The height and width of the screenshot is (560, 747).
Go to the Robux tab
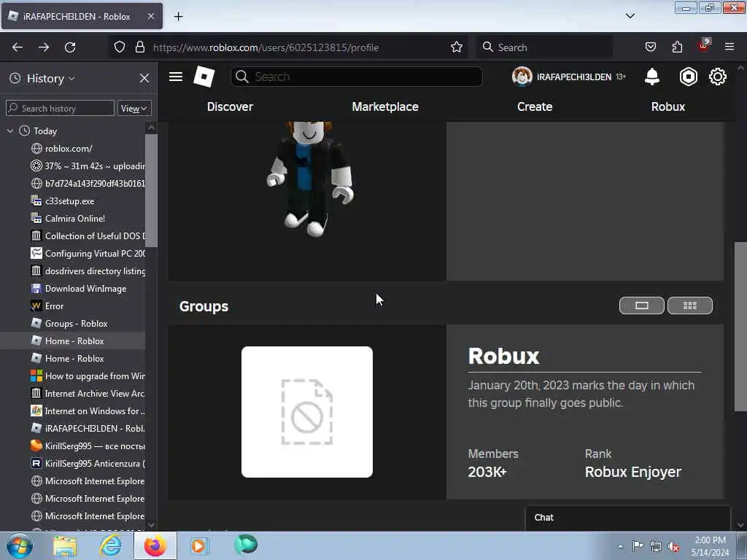point(668,106)
